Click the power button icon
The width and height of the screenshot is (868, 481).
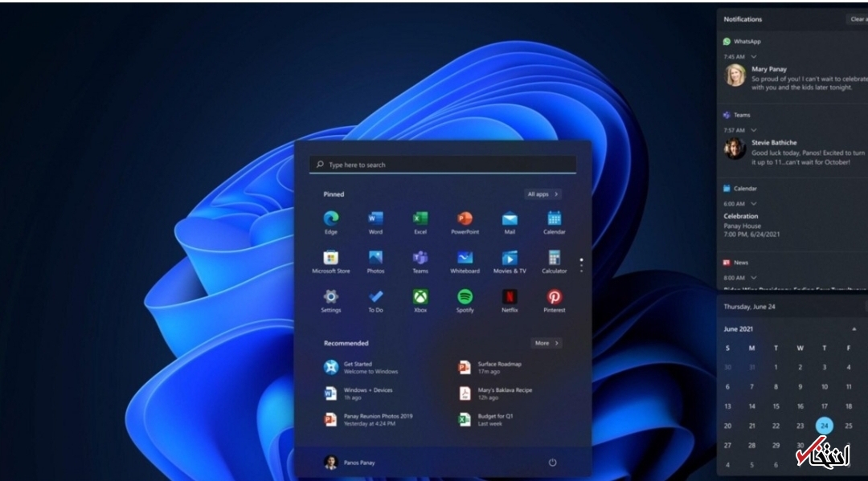pos(552,463)
